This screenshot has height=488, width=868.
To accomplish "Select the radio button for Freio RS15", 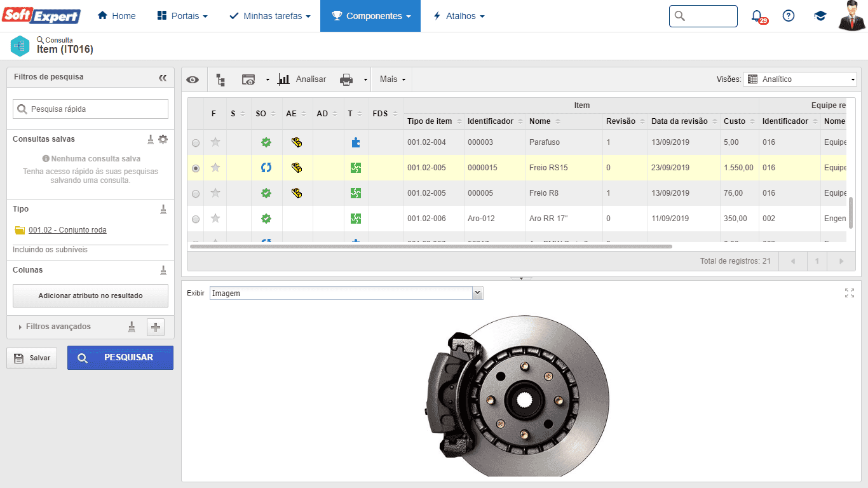I will coord(196,168).
